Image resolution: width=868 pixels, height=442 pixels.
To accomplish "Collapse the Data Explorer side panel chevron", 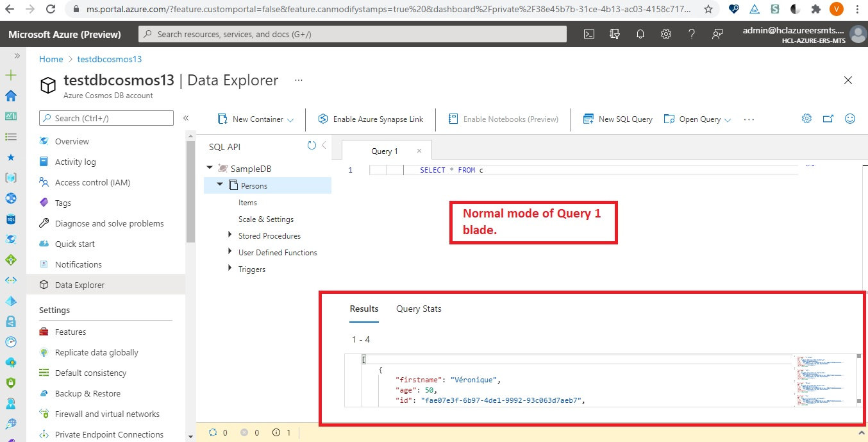I will click(x=186, y=117).
